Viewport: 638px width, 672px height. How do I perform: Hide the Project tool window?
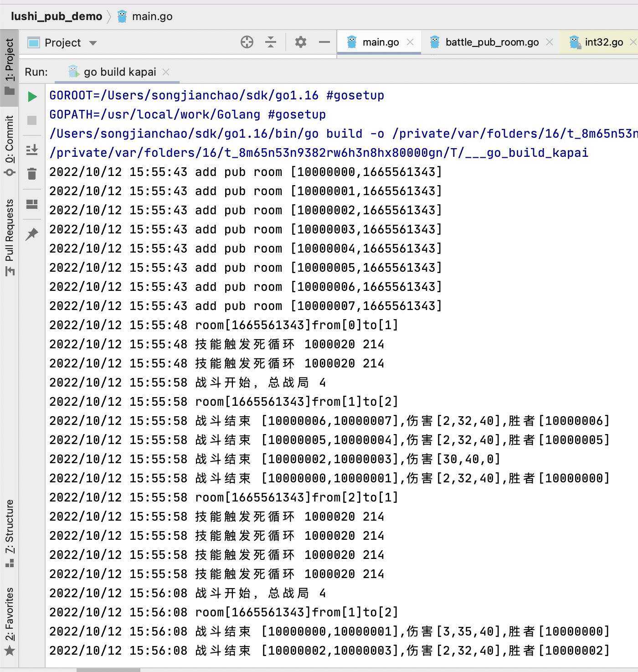coord(324,42)
